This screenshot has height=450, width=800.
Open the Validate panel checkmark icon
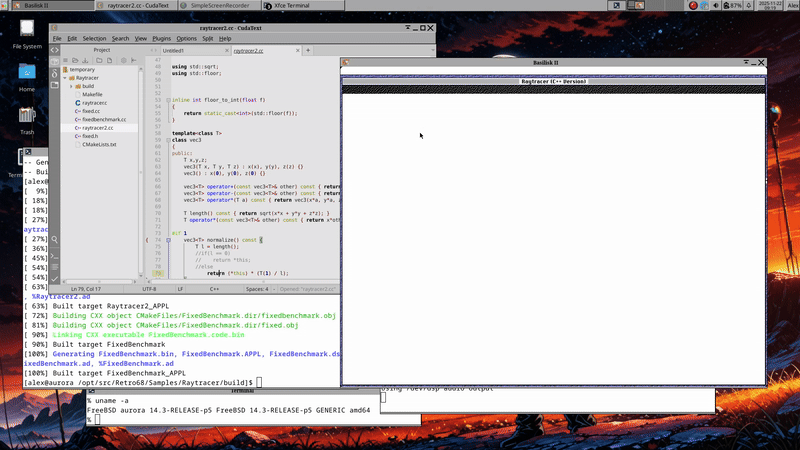(55, 279)
